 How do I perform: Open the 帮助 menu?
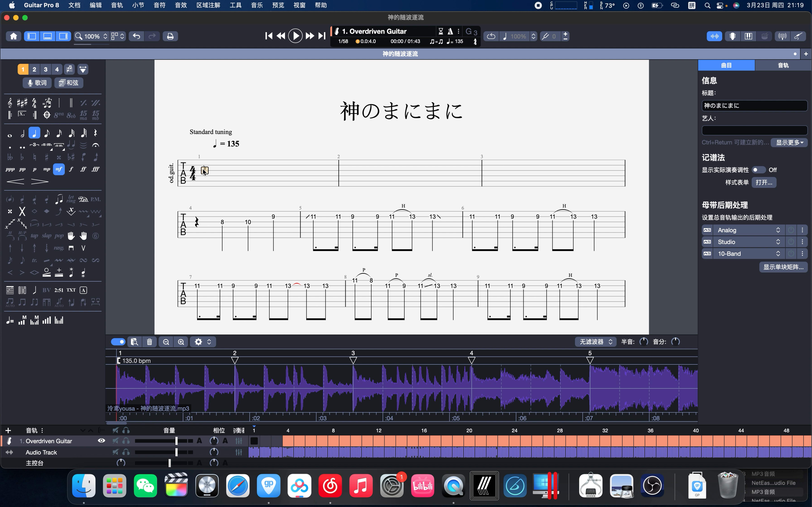pyautogui.click(x=321, y=5)
